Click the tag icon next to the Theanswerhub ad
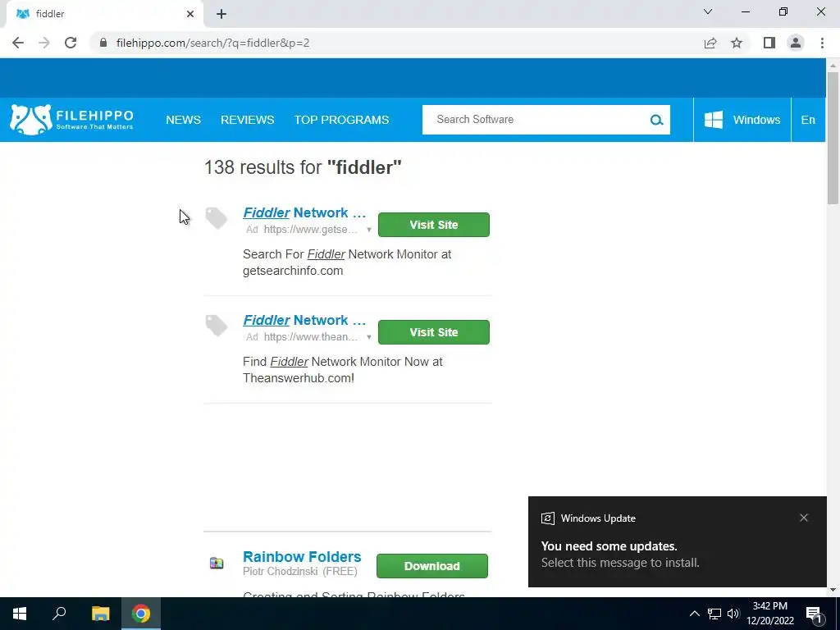Viewport: 840px width, 630px height. pyautogui.click(x=217, y=325)
